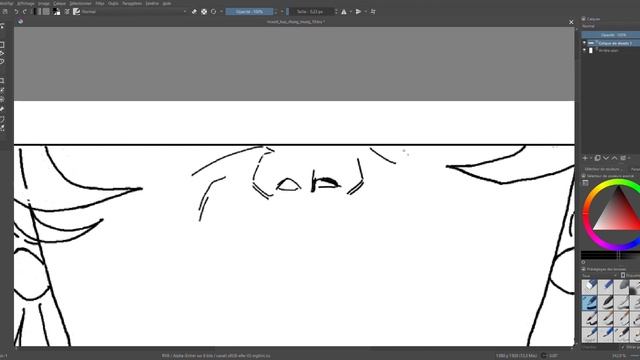Viewport: 640px width, 360px height.
Task: Click the Undo arrow in the toolbar
Action: pos(16,12)
